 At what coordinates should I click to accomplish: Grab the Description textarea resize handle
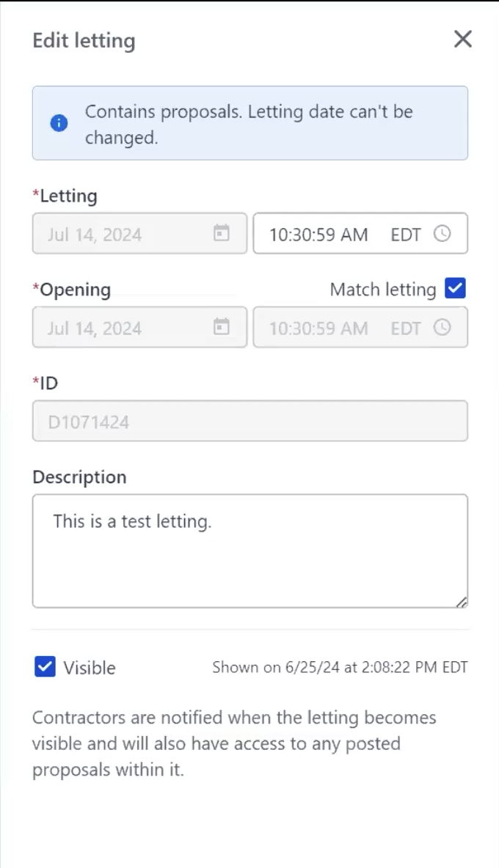(x=461, y=602)
